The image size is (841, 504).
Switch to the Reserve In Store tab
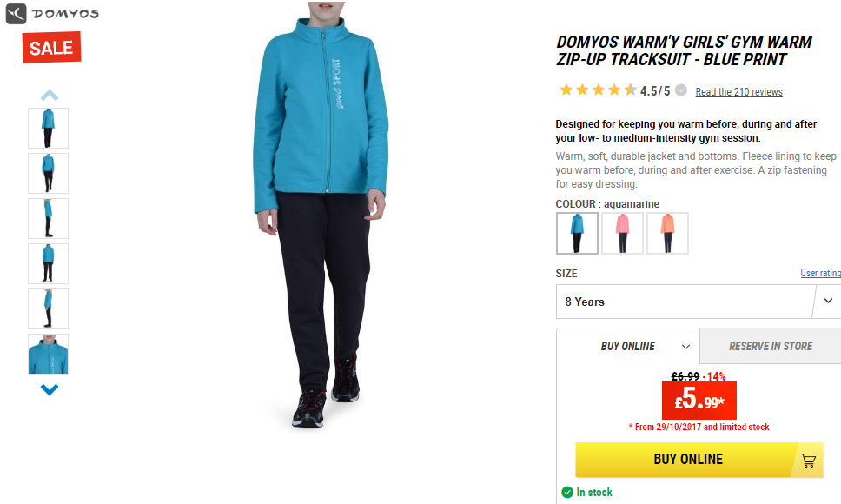click(771, 347)
